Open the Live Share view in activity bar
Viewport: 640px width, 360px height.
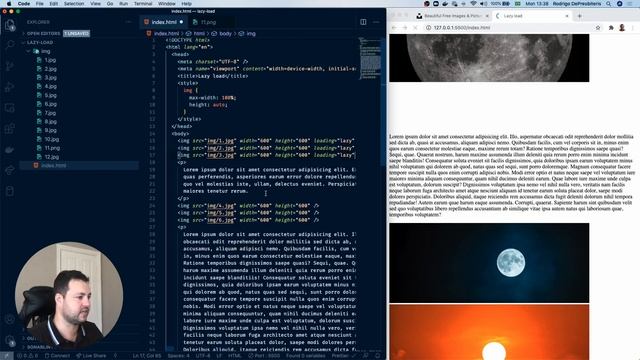click(9, 170)
